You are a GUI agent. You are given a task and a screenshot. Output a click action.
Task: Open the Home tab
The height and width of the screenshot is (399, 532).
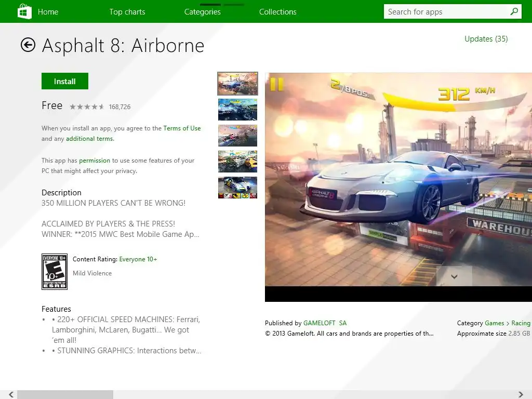click(48, 12)
